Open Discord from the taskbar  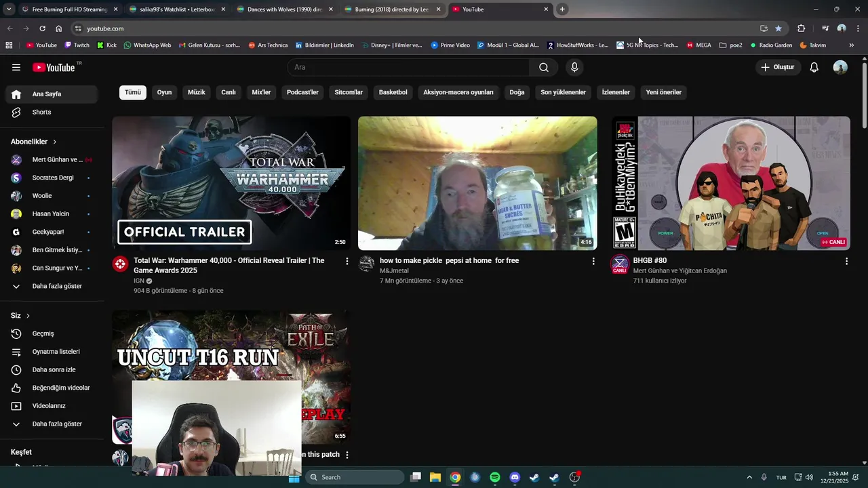[515, 477]
